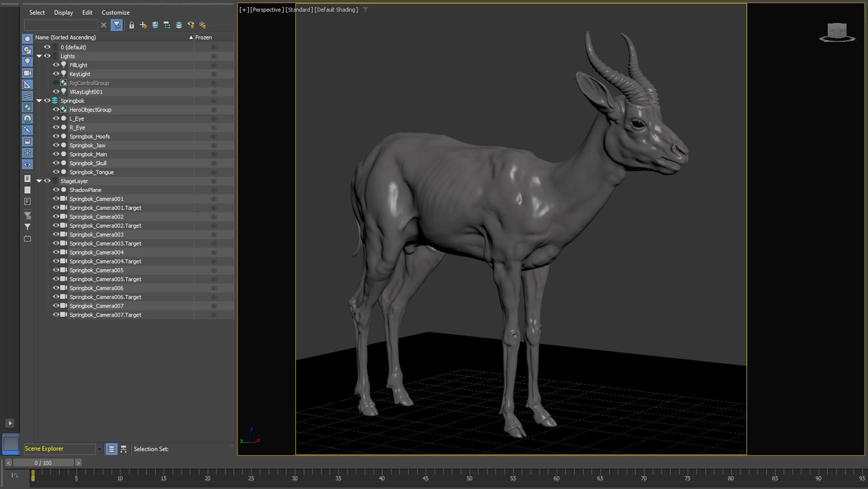Toggle the Display Cameras filter icon
This screenshot has height=489, width=868.
[28, 73]
